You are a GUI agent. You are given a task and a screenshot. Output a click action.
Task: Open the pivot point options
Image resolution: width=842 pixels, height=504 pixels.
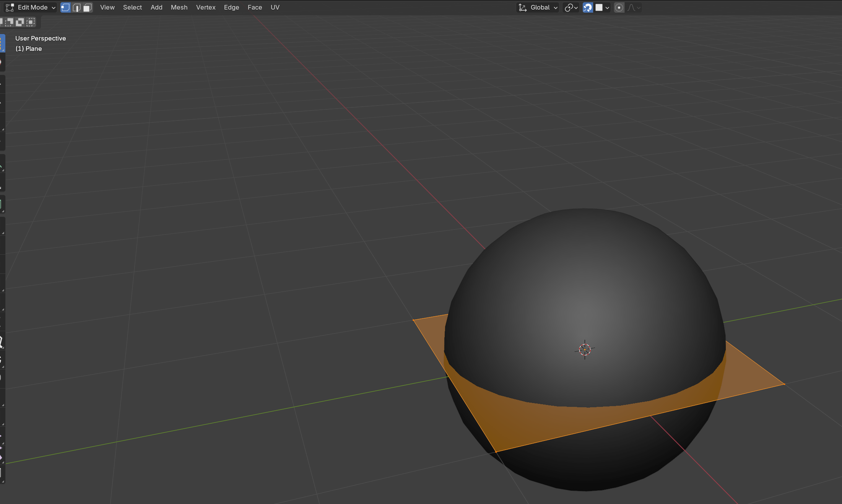coord(571,8)
